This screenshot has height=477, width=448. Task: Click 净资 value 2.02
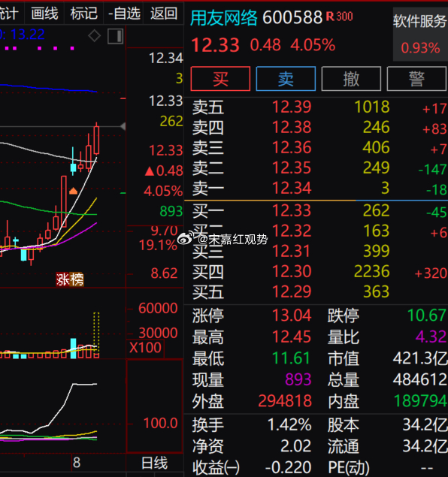(295, 446)
